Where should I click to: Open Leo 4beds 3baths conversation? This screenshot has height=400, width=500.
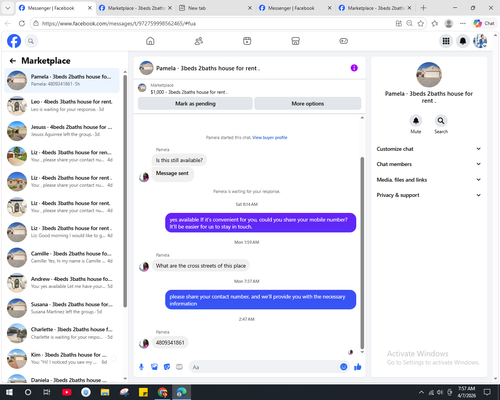[x=62, y=106]
